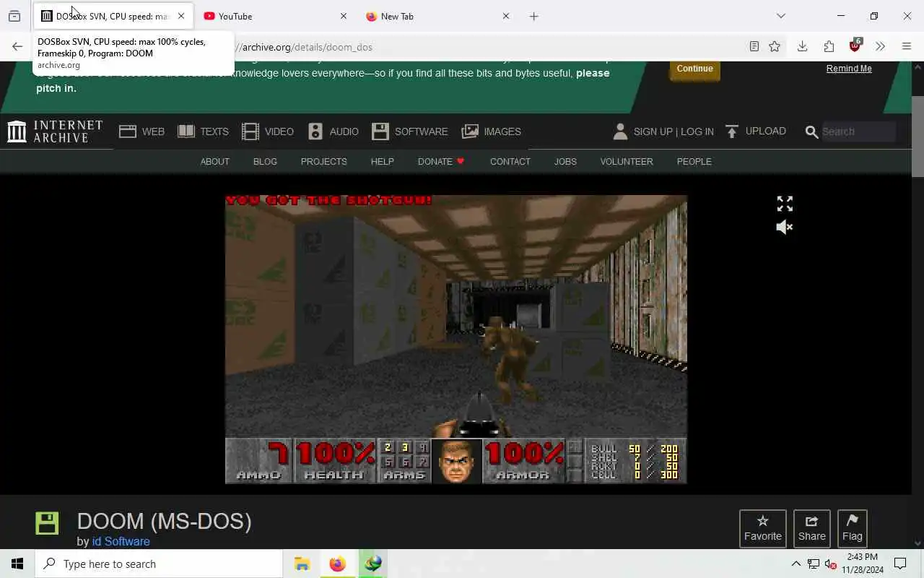Expand the list all tabs dropdown

click(781, 16)
